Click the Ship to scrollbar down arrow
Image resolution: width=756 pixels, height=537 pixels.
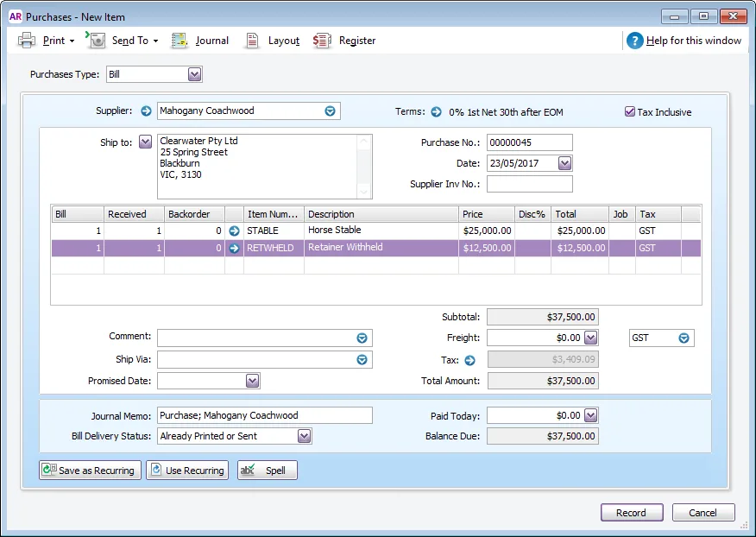click(x=364, y=192)
